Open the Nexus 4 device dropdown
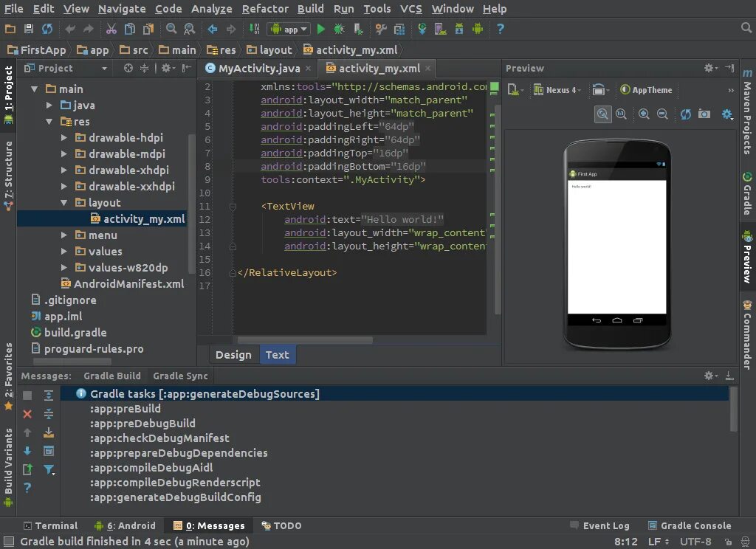756x549 pixels. [x=557, y=90]
